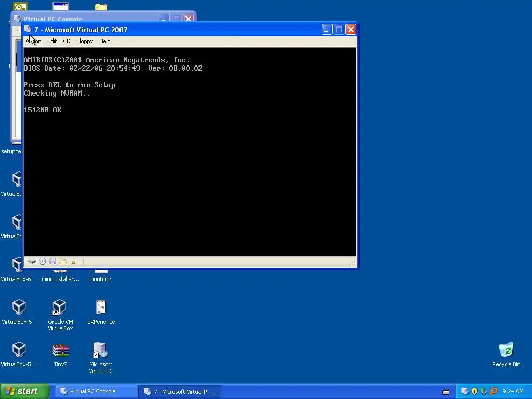Click the Virtual PC tray icon
Image resolution: width=532 pixels, height=399 pixels.
465,391
